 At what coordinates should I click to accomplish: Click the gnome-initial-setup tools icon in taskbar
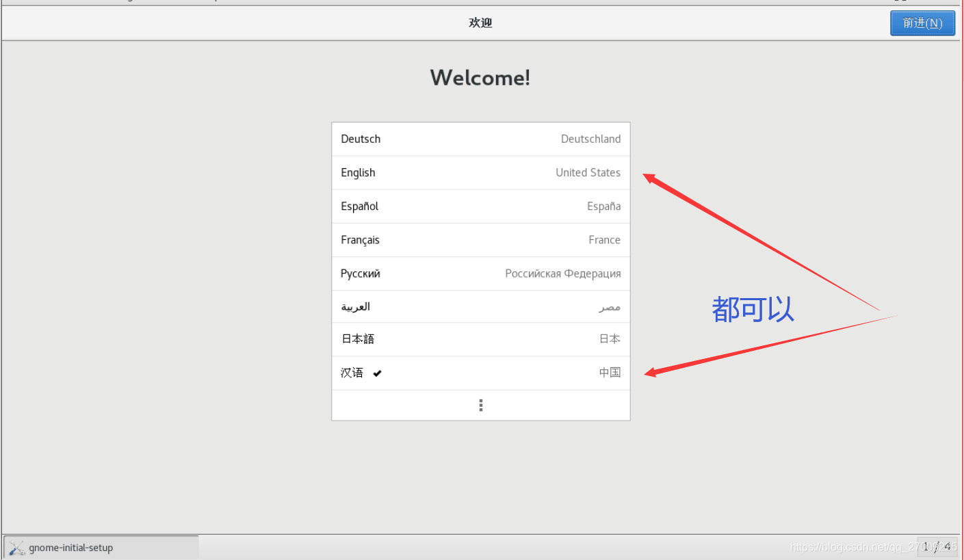coord(17,548)
